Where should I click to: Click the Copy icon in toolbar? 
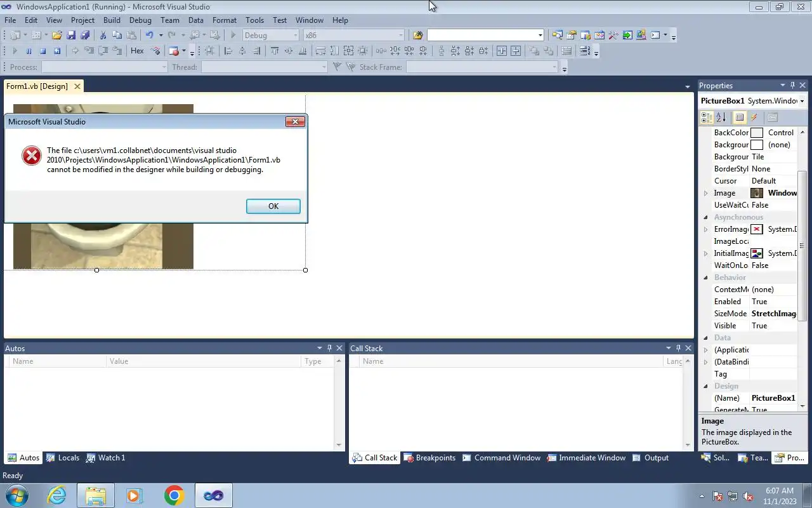[x=117, y=35]
